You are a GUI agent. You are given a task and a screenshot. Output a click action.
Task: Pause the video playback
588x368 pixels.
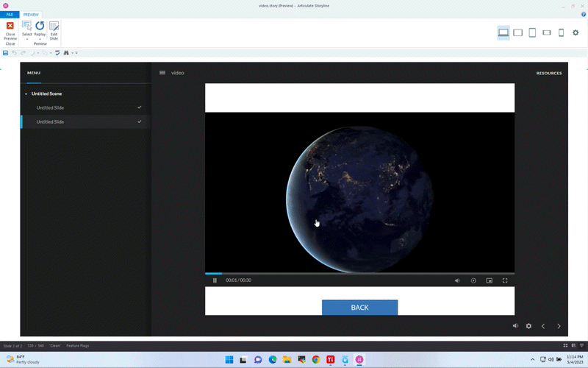coord(215,280)
